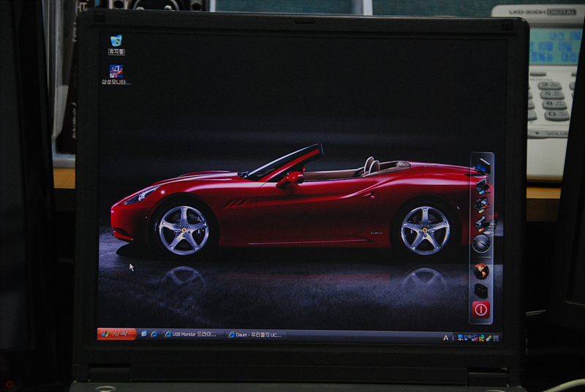Expand hidden tray icons with the chevron
585x392 pixels.
453,338
